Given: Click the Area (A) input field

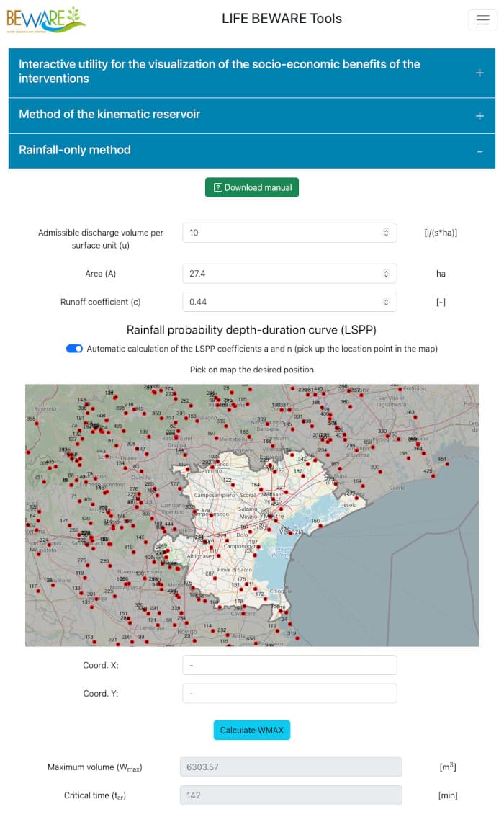Looking at the screenshot, I should click(289, 274).
